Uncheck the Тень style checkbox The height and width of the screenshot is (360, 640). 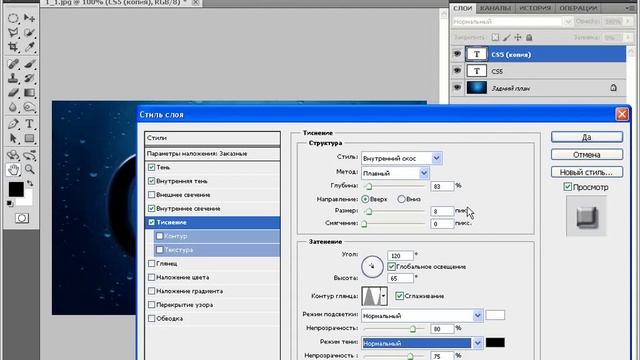(x=151, y=167)
